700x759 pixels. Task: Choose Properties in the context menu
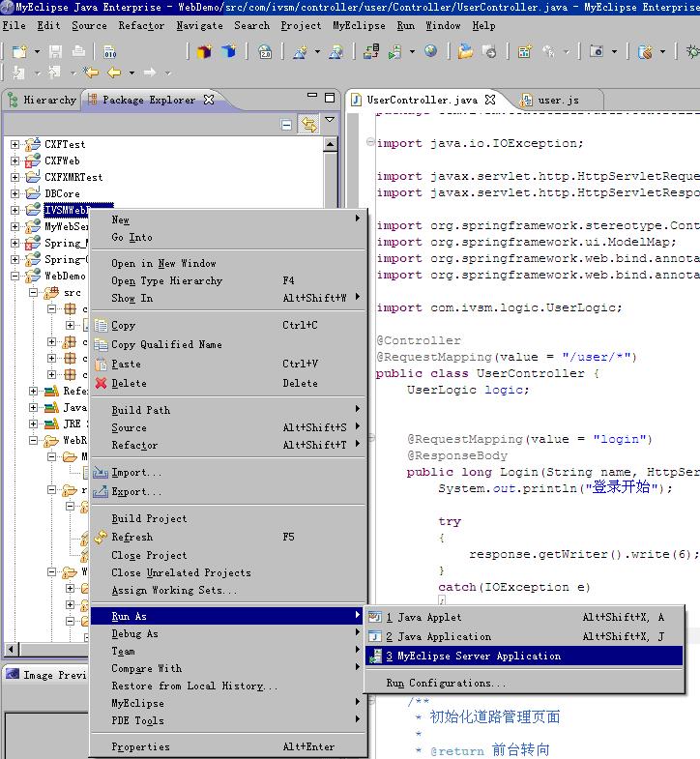(227, 746)
